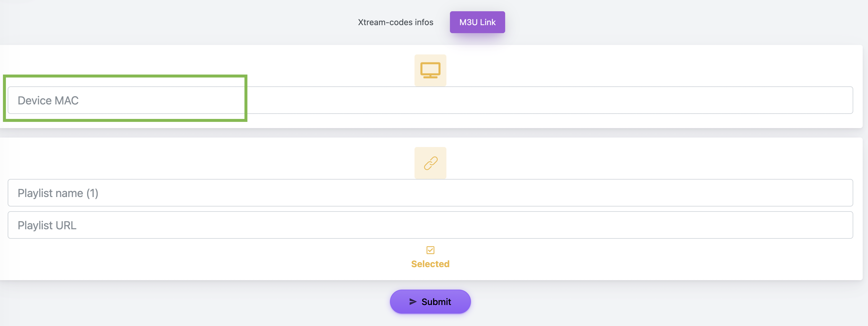The height and width of the screenshot is (326, 868).
Task: Click the purple M3U Link button
Action: click(477, 22)
